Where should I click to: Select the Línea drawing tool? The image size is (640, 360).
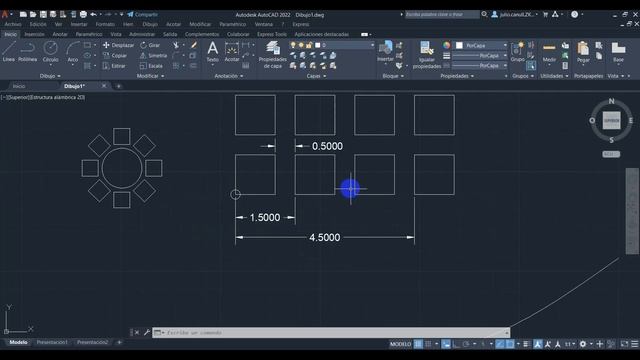[x=9, y=51]
